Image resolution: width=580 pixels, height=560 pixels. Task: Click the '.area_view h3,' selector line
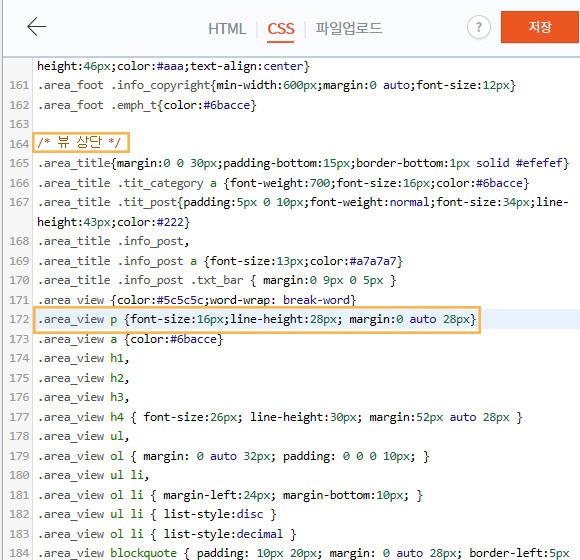(83, 397)
